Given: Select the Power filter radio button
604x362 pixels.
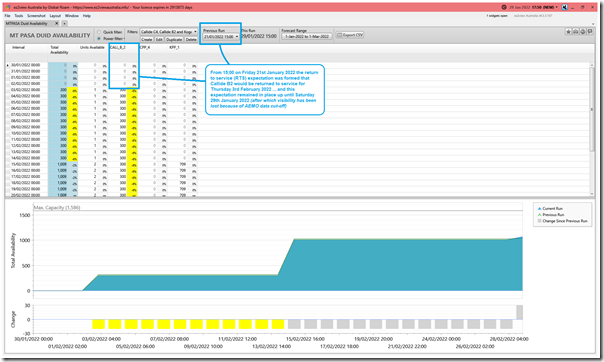Looking at the screenshot, I should [x=99, y=39].
